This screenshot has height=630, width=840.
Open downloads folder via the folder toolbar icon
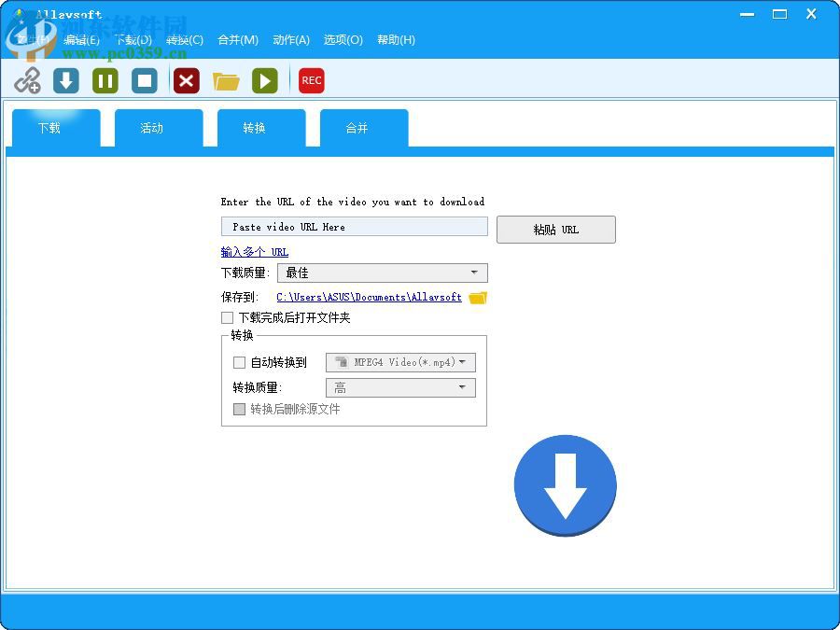tap(226, 80)
